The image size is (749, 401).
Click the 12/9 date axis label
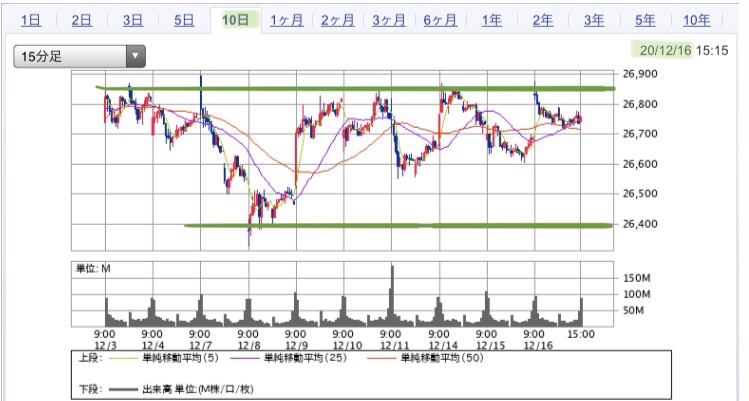[296, 345]
